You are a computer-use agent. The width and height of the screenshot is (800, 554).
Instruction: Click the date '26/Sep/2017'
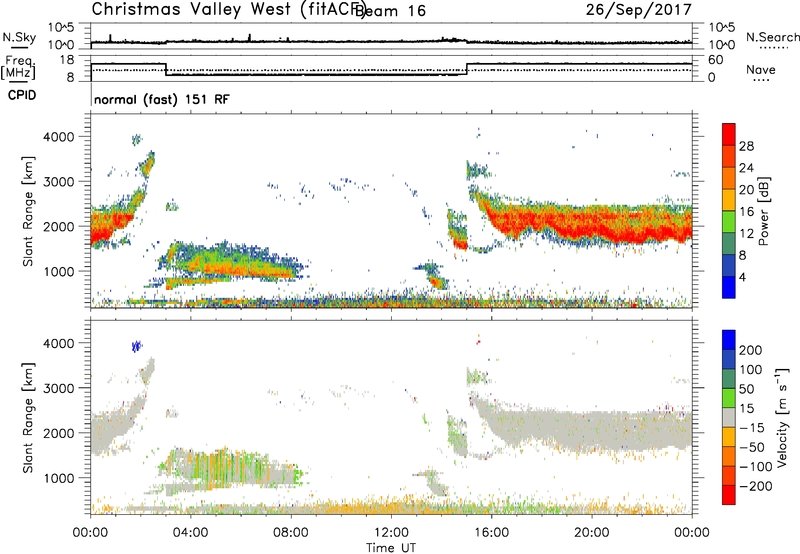pyautogui.click(x=638, y=9)
